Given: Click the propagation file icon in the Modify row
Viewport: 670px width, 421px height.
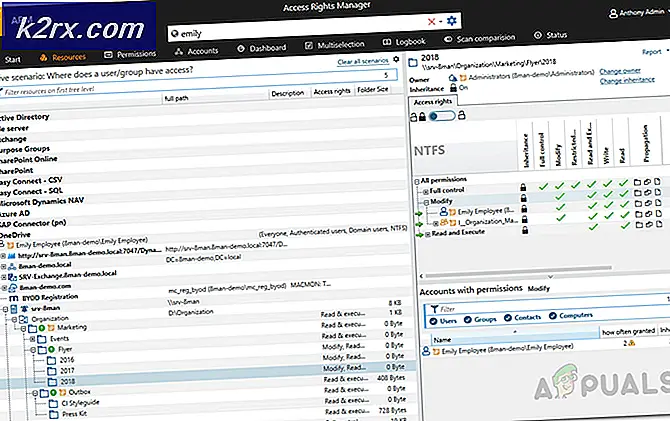Looking at the screenshot, I should (x=658, y=192).
